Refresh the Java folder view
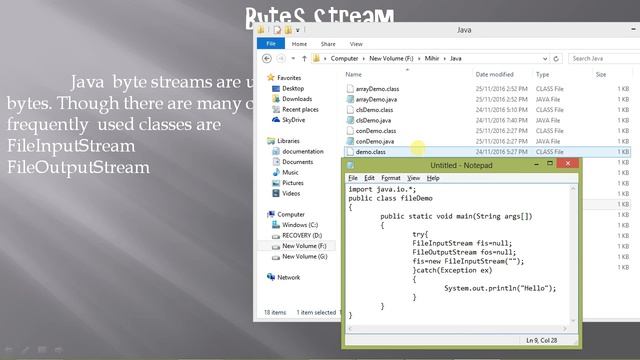This screenshot has width=640, height=360. 556,59
